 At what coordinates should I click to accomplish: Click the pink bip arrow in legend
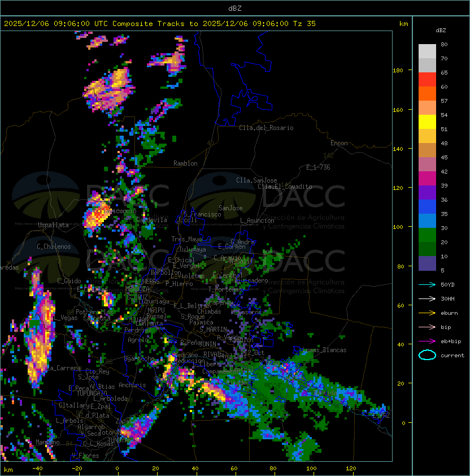[x=427, y=327]
